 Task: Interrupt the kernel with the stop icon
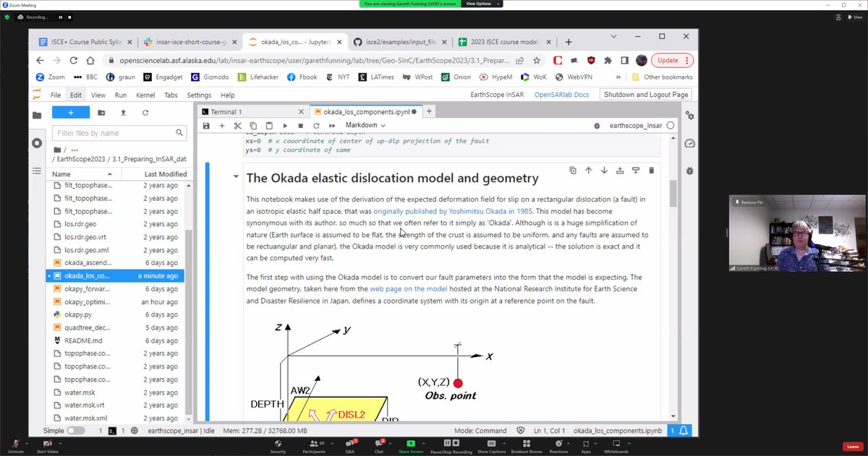(300, 126)
